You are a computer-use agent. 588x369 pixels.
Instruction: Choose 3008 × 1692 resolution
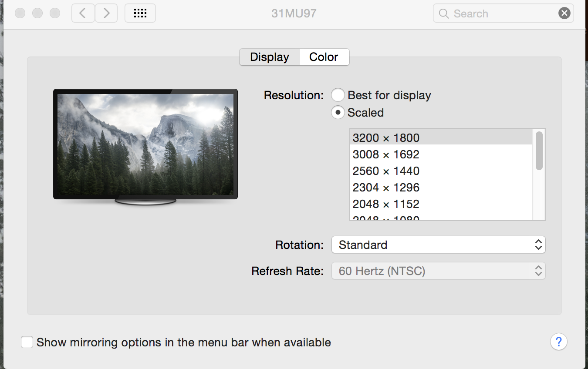click(x=441, y=154)
